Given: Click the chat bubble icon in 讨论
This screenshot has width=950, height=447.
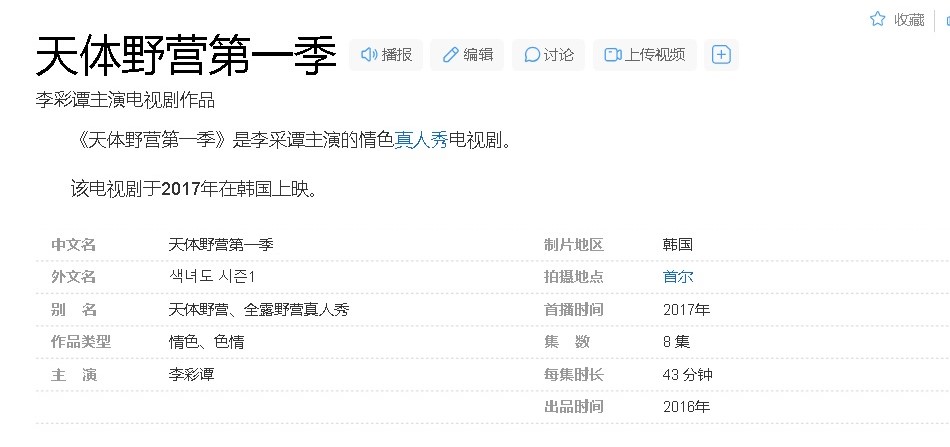Looking at the screenshot, I should click(532, 55).
